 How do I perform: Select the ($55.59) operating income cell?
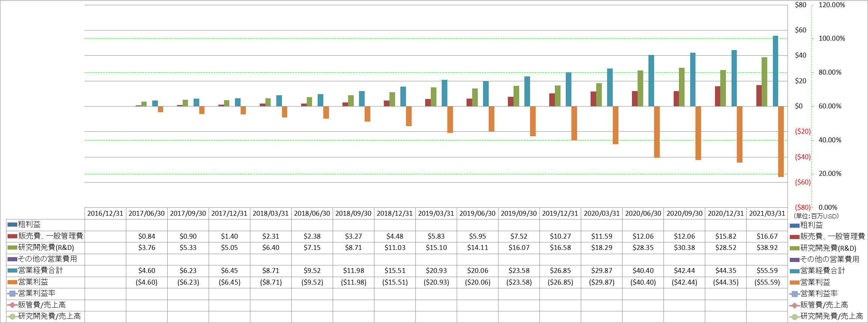[767, 282]
